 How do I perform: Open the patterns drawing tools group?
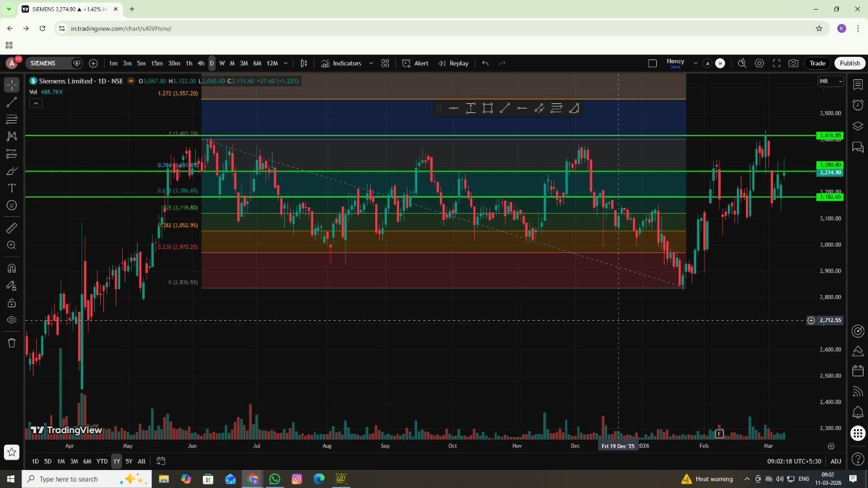click(x=12, y=136)
